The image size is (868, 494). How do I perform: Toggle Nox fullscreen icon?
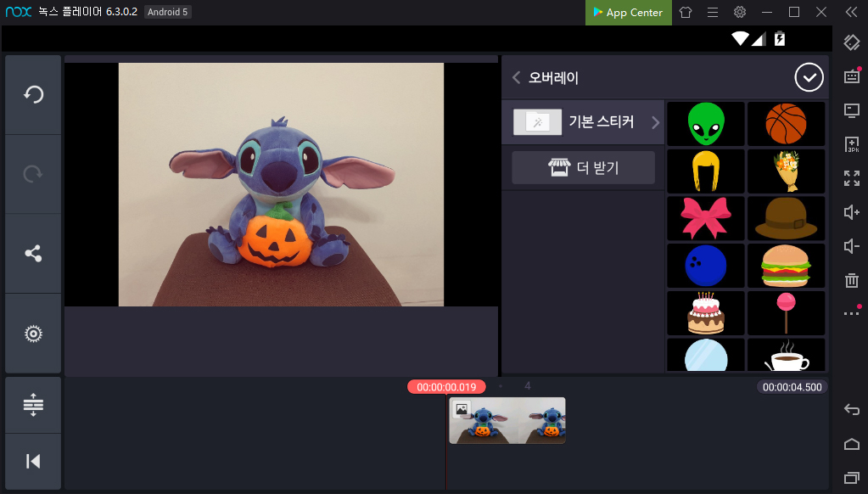point(851,177)
